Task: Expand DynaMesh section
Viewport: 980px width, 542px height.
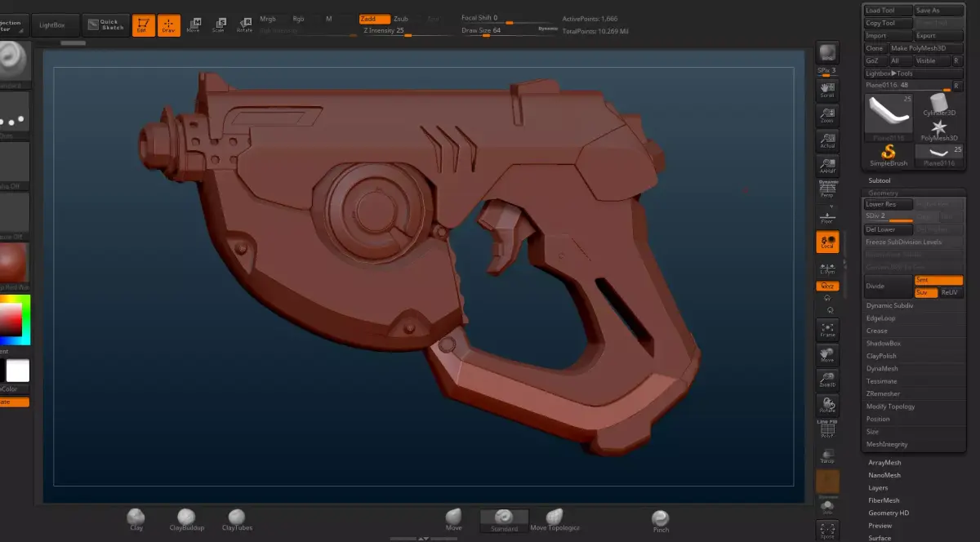Action: click(882, 368)
